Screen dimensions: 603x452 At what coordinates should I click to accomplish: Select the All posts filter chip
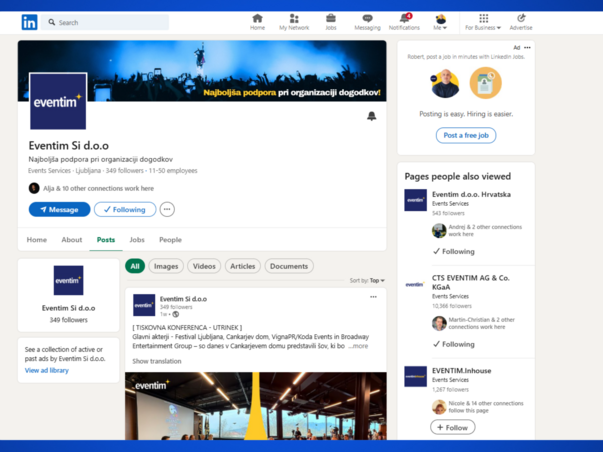(x=135, y=266)
